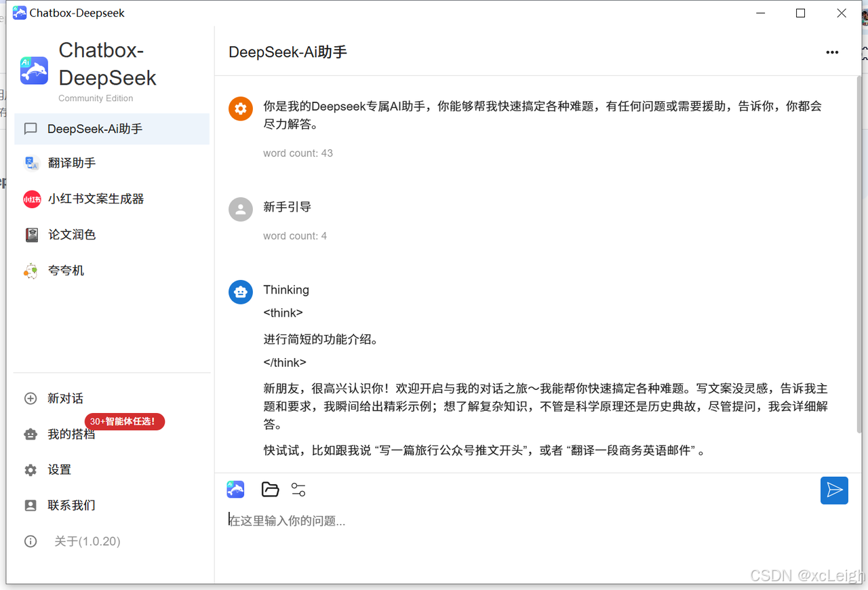868x590 pixels.
Task: Click the </think> closing tag line
Action: (285, 362)
